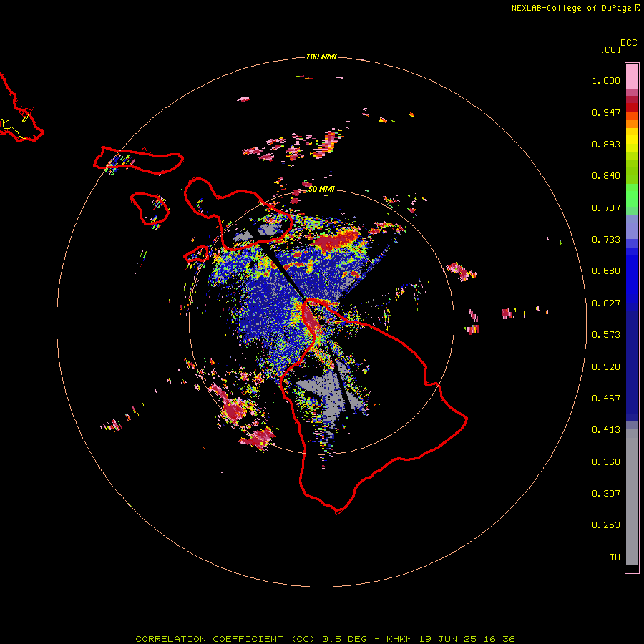Pick the light pink segment of the color bar
This screenshot has height=644, width=644.
point(632,77)
